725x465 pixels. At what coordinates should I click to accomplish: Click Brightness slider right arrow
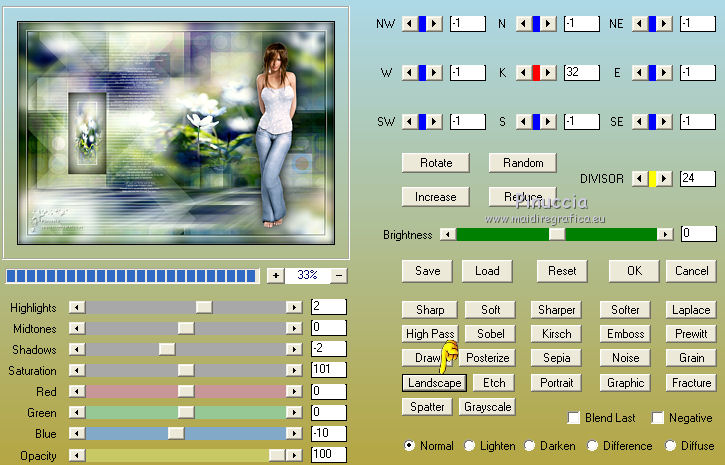(x=665, y=234)
